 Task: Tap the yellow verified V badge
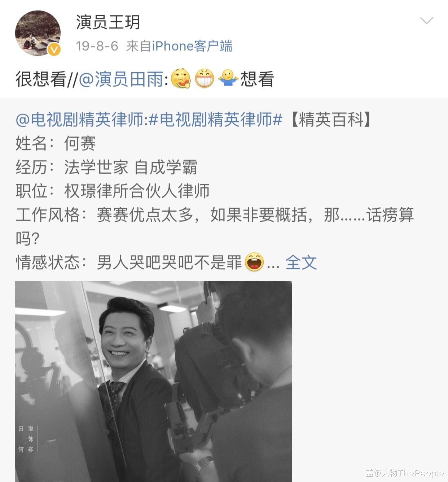click(x=54, y=49)
